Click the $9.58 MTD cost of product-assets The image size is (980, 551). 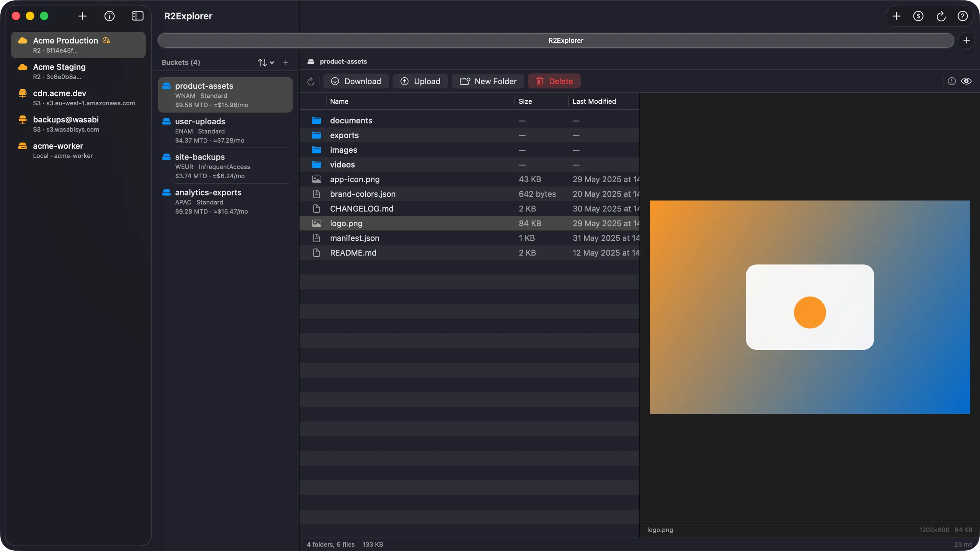[x=191, y=105]
